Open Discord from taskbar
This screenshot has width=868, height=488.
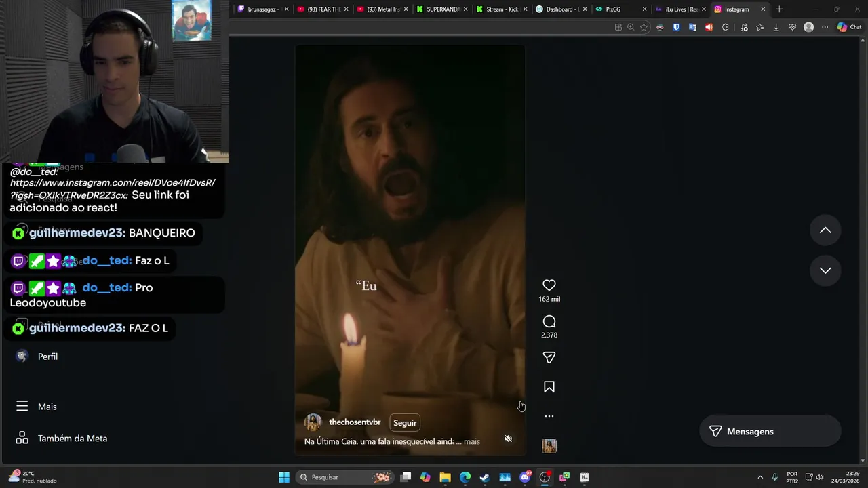coord(525,477)
